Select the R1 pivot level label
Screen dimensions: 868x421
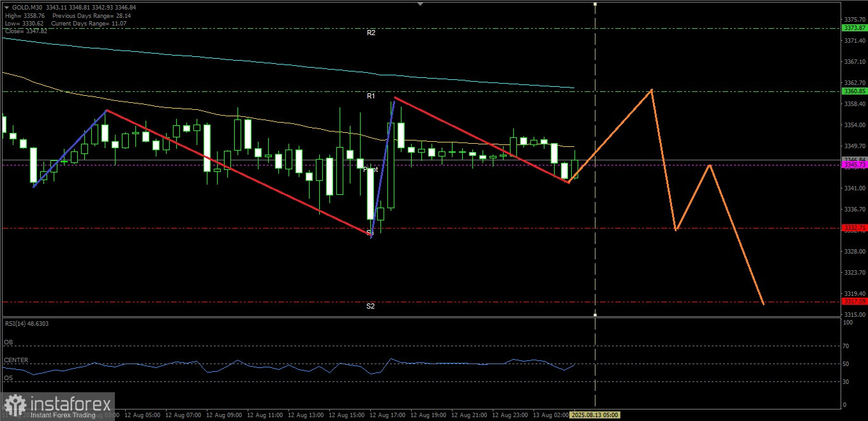click(371, 96)
